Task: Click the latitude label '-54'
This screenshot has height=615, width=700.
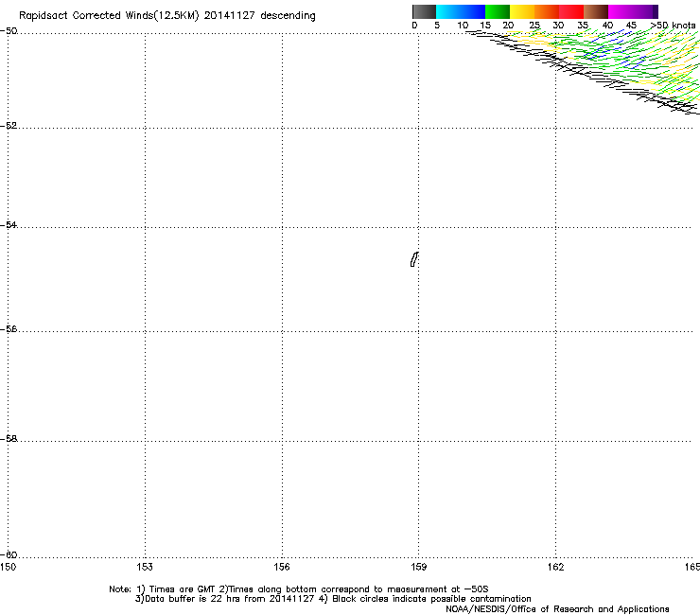Action: 9,224
